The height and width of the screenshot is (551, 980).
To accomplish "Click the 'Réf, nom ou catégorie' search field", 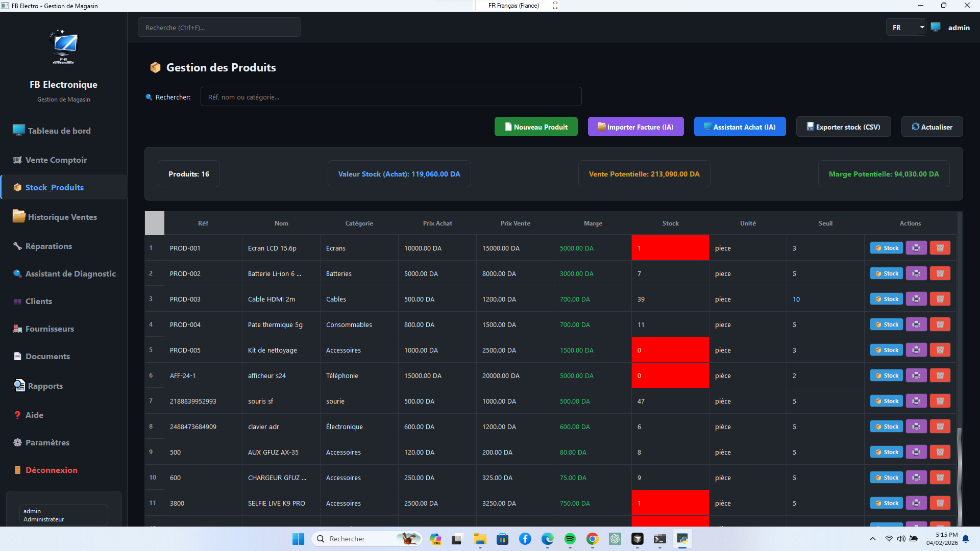I will 390,96.
